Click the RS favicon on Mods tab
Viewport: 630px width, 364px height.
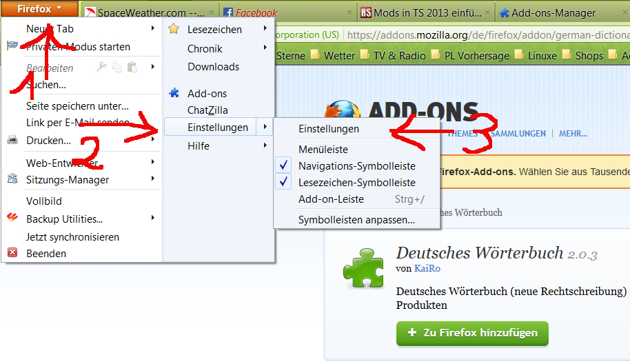[x=366, y=12]
